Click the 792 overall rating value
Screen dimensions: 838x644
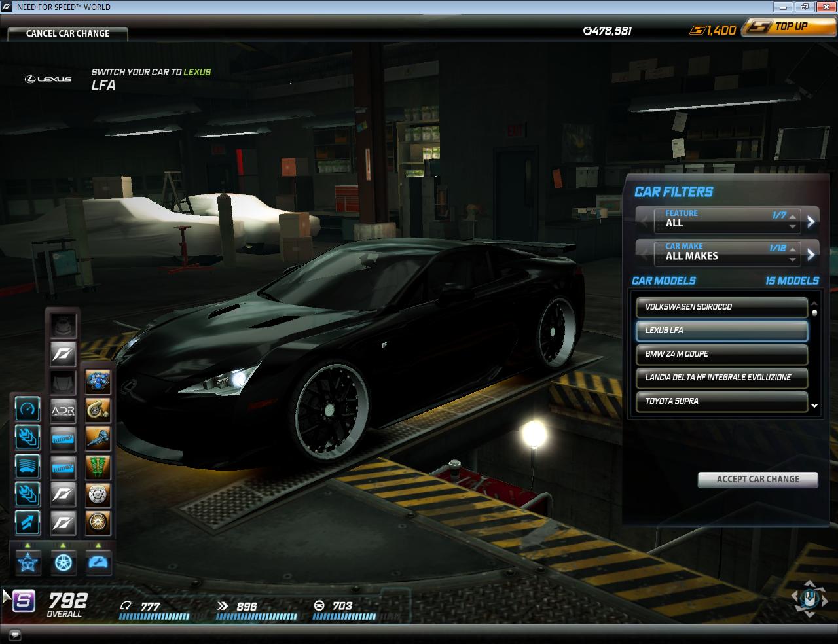click(68, 600)
